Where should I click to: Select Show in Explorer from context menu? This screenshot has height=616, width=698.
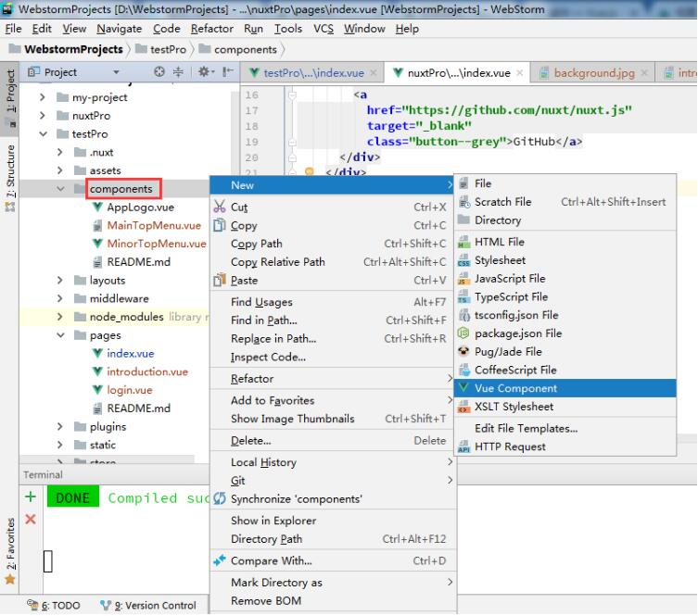[x=273, y=521]
